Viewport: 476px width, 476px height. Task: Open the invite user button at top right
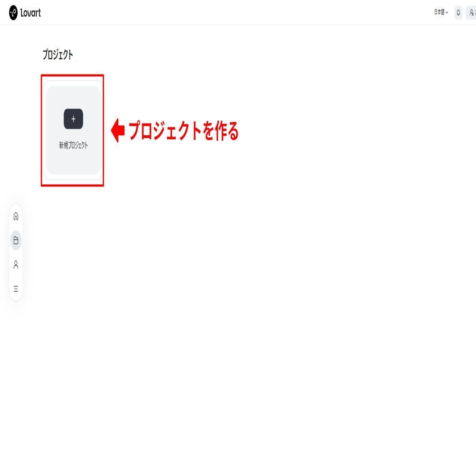point(472,13)
